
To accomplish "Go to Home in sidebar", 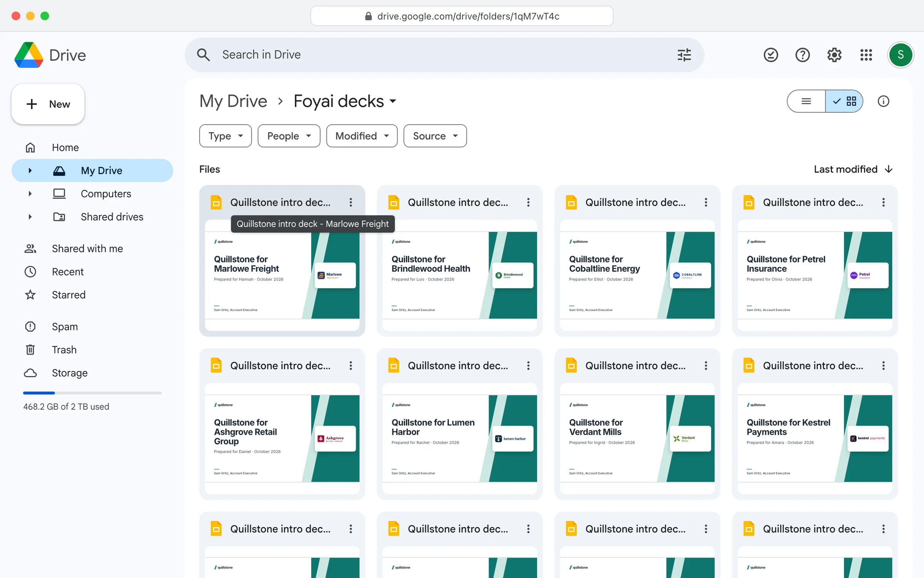I will [x=92, y=148].
